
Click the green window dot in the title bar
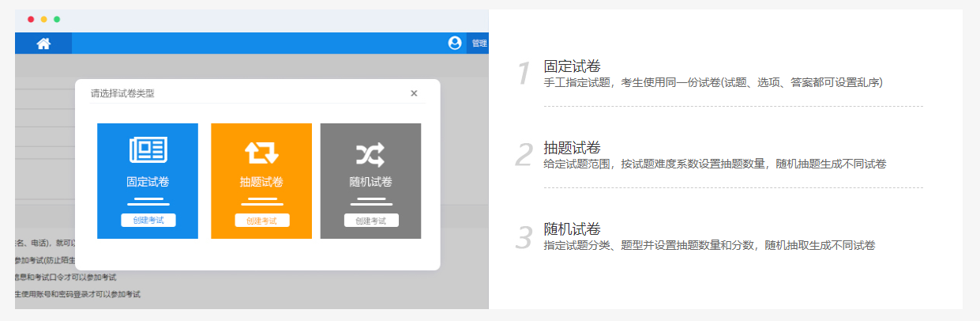(57, 19)
